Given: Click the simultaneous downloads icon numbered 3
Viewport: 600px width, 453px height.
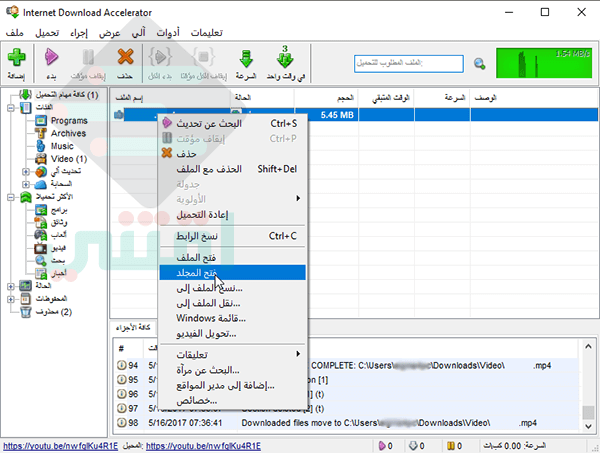Looking at the screenshot, I should pyautogui.click(x=285, y=57).
